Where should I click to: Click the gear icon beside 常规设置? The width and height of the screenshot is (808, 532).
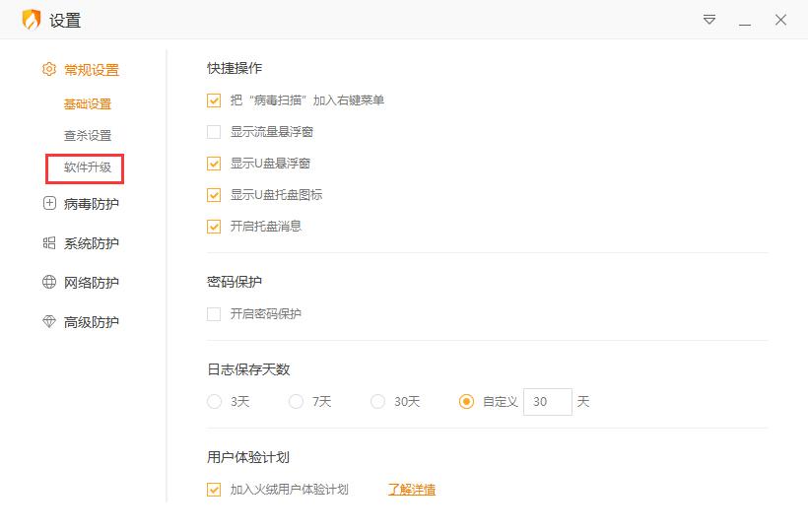point(49,70)
